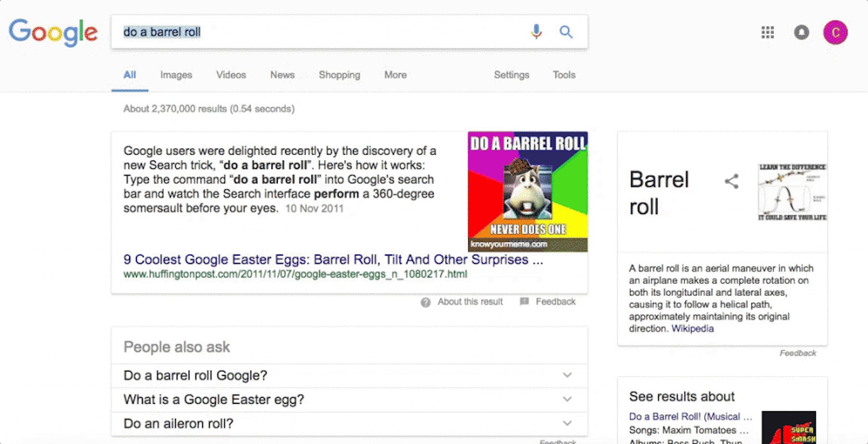Click 'About 2,370,000 results' text
The width and height of the screenshot is (868, 444).
[x=209, y=109]
